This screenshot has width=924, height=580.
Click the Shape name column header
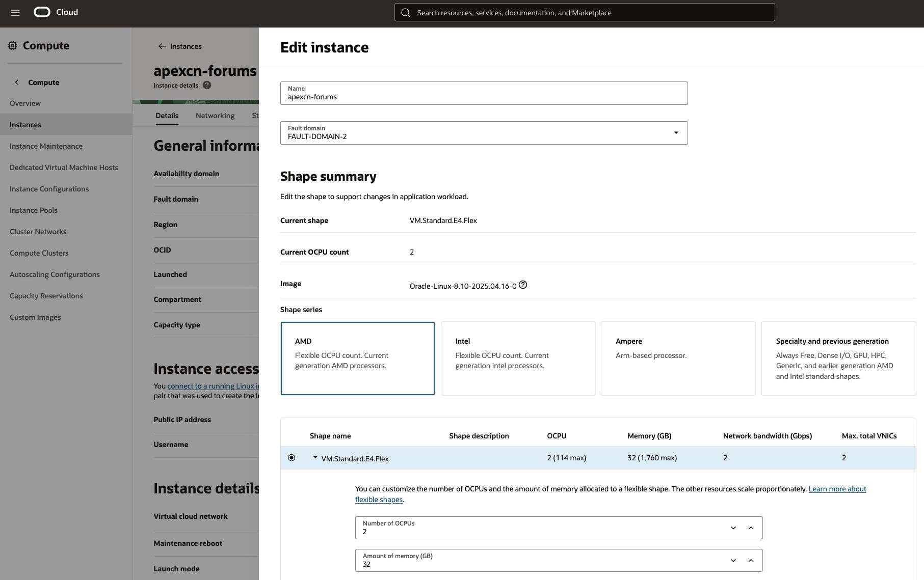coord(330,436)
